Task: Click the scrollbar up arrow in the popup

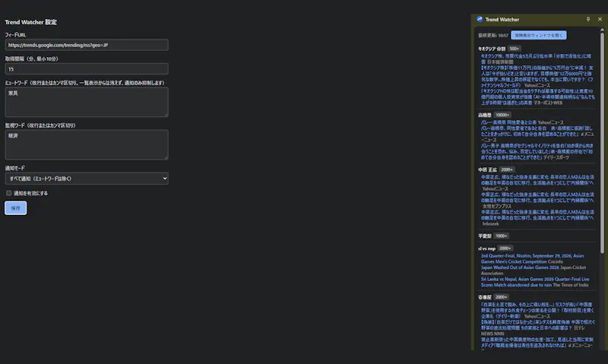Action: 602,30
